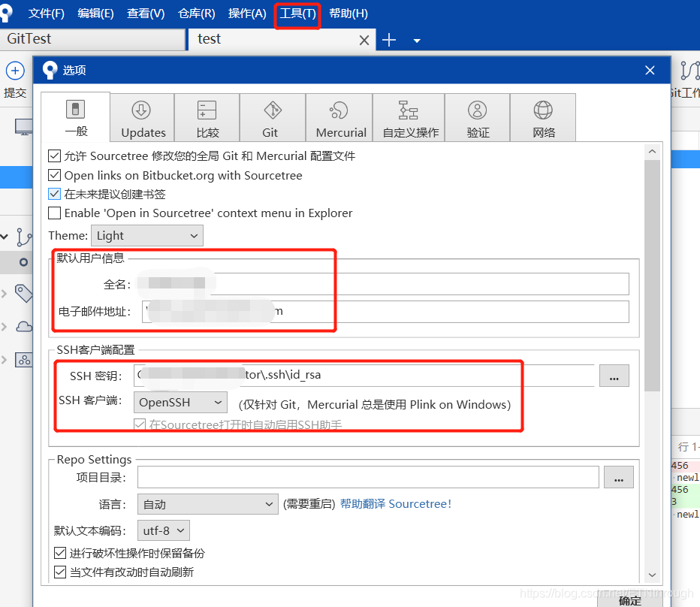The height and width of the screenshot is (607, 700).
Task: Open the SSH 客户端 OpenSSH dropdown
Action: pyautogui.click(x=180, y=402)
